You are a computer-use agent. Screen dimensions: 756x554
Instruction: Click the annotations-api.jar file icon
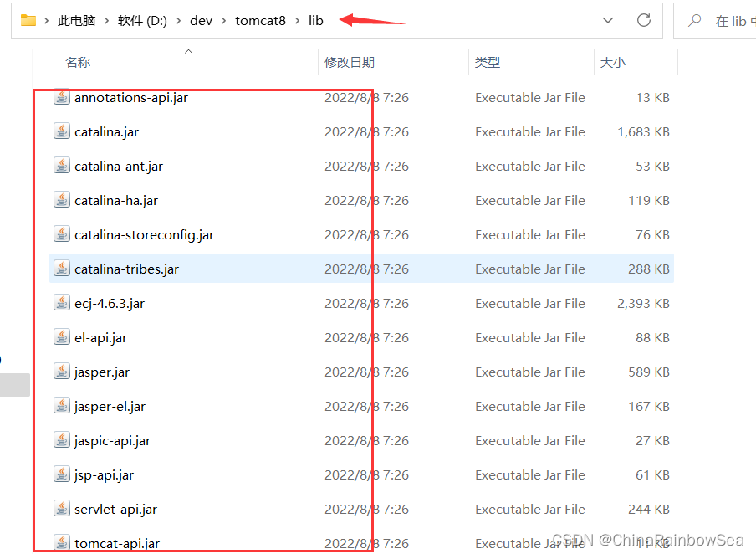(61, 97)
